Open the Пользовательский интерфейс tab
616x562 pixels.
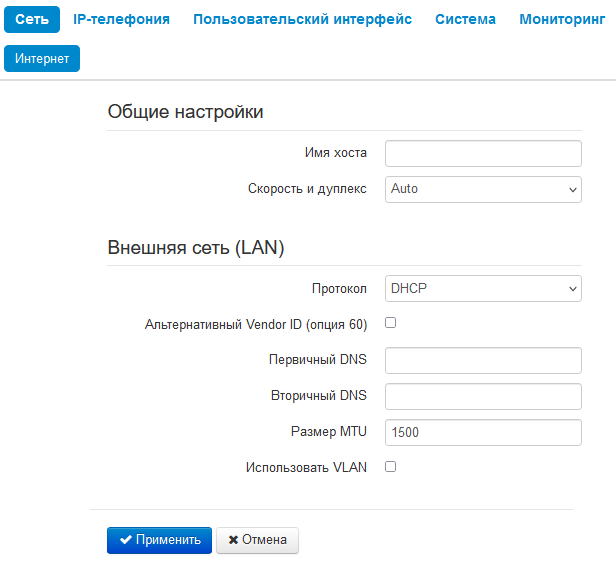coord(302,19)
